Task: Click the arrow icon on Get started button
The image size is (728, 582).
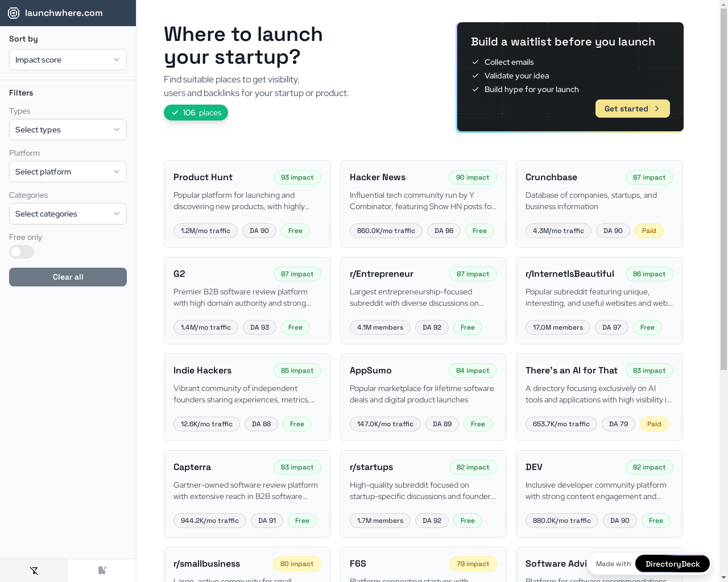Action: [x=657, y=109]
